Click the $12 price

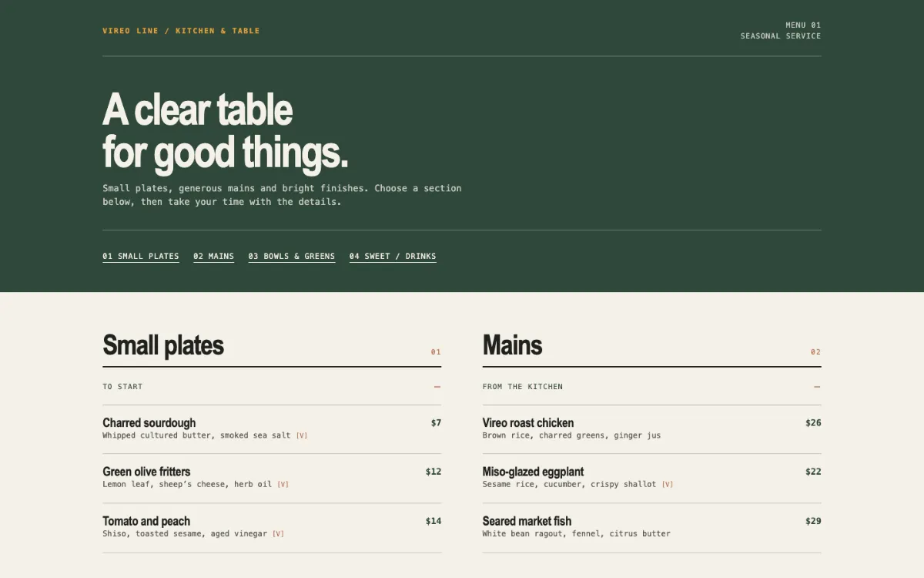click(x=434, y=472)
